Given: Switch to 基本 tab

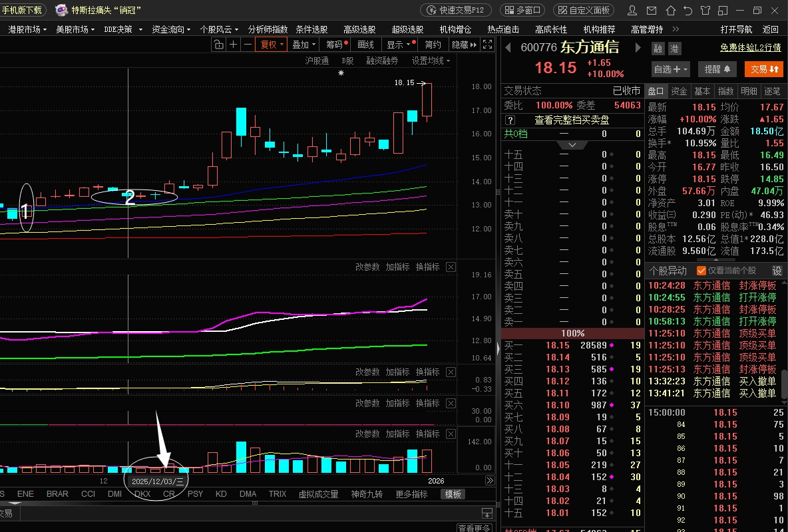Looking at the screenshot, I should coord(702,91).
